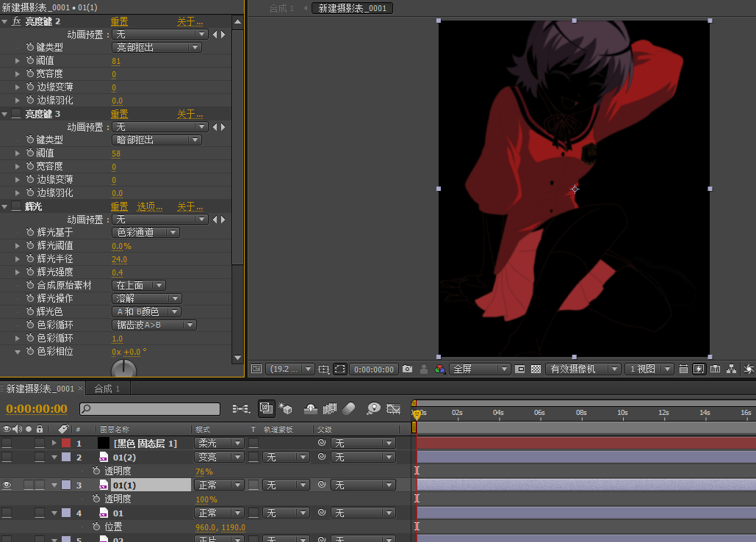Select the 新建摄影表_0001 viewer tab
The image size is (756, 542).
click(352, 8)
